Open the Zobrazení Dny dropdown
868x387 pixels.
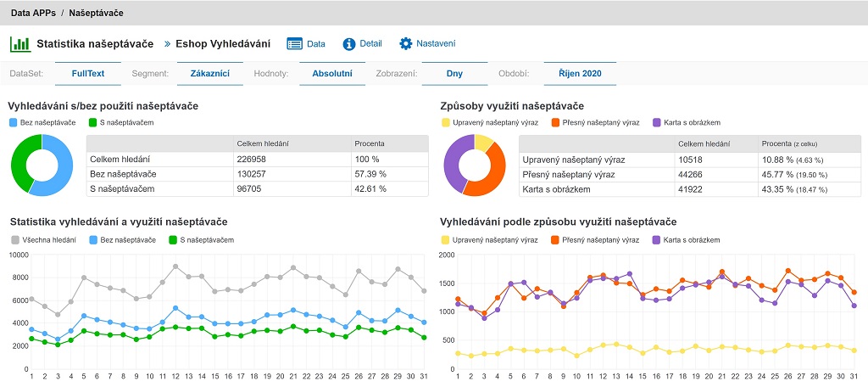pyautogui.click(x=454, y=73)
